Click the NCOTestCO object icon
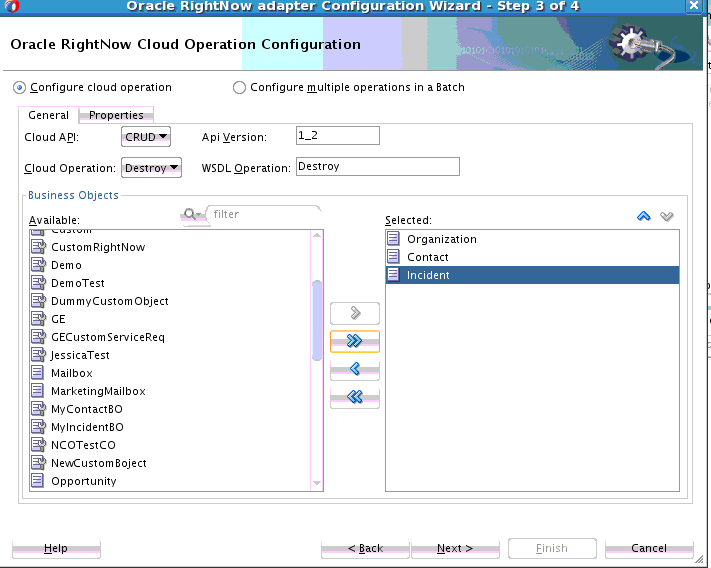 coord(39,445)
